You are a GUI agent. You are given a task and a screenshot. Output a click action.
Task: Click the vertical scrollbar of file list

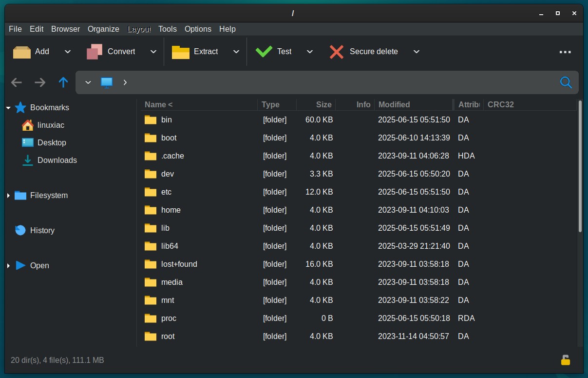pyautogui.click(x=580, y=166)
